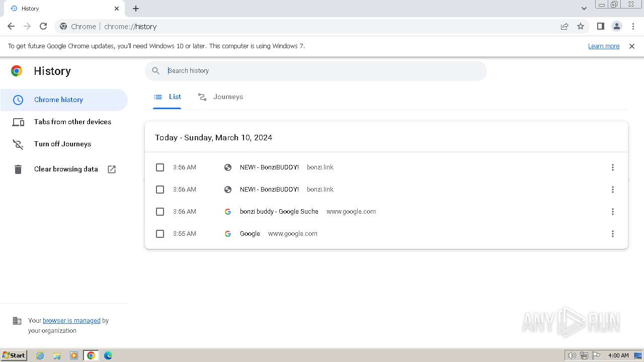The width and height of the screenshot is (644, 362).
Task: Open actions menu for 3:55 AM Google entry
Action: click(612, 234)
